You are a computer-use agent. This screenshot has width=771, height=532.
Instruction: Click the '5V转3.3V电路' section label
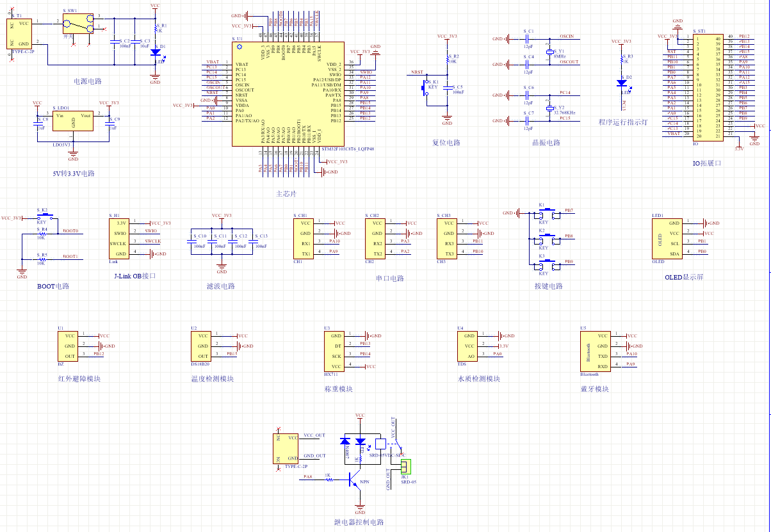coord(73,173)
